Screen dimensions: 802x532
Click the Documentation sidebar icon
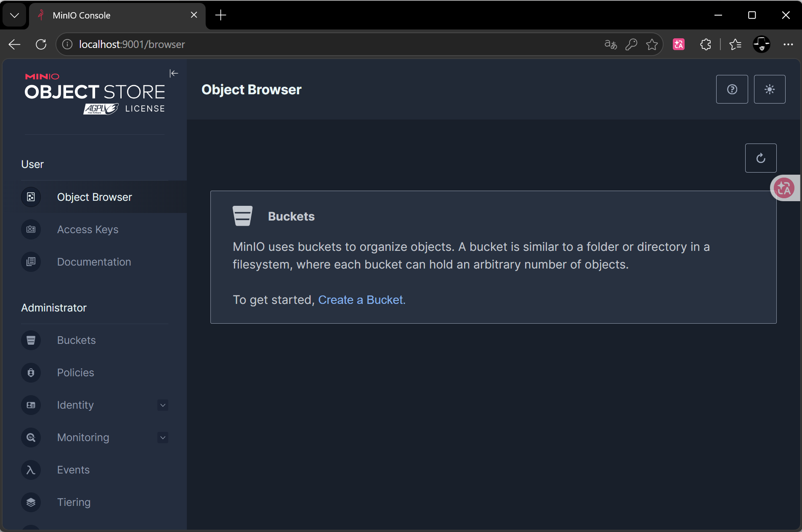click(x=31, y=262)
